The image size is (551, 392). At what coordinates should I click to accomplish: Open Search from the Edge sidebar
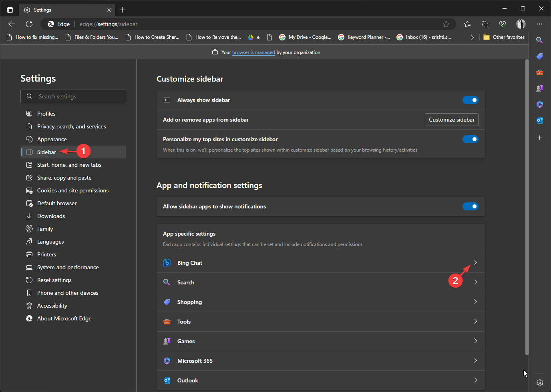coord(539,40)
